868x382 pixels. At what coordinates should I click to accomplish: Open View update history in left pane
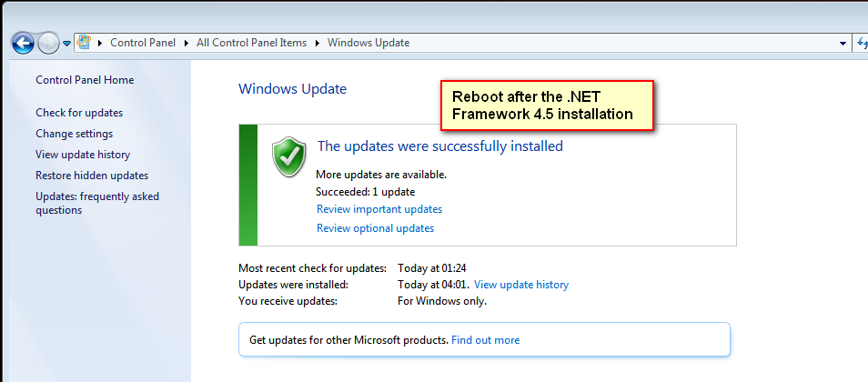coord(83,155)
